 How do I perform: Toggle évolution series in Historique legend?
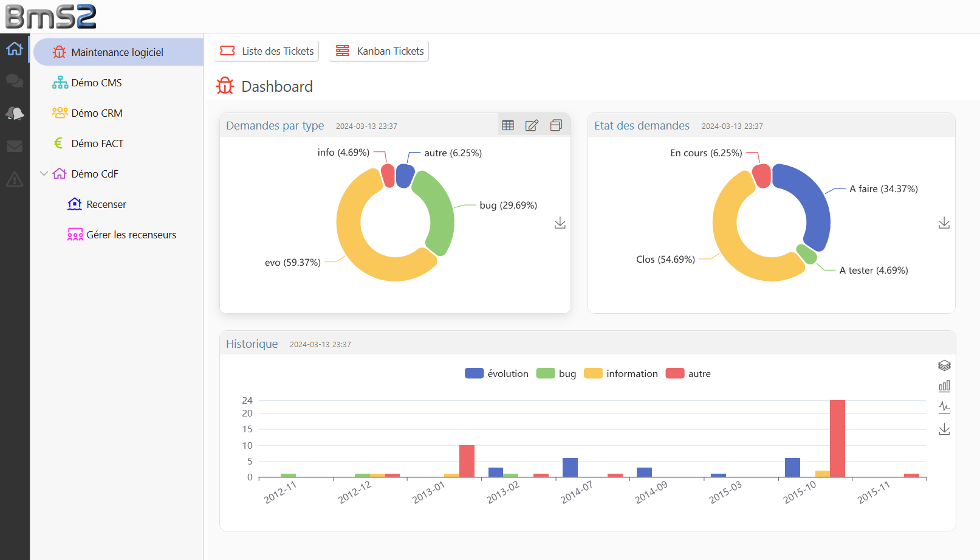(496, 373)
